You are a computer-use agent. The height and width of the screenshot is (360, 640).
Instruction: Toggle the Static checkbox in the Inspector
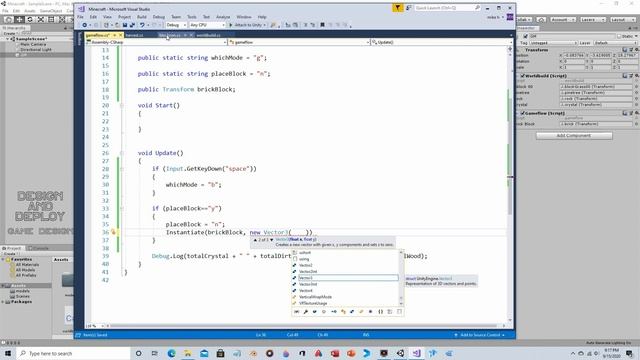[x=619, y=36]
